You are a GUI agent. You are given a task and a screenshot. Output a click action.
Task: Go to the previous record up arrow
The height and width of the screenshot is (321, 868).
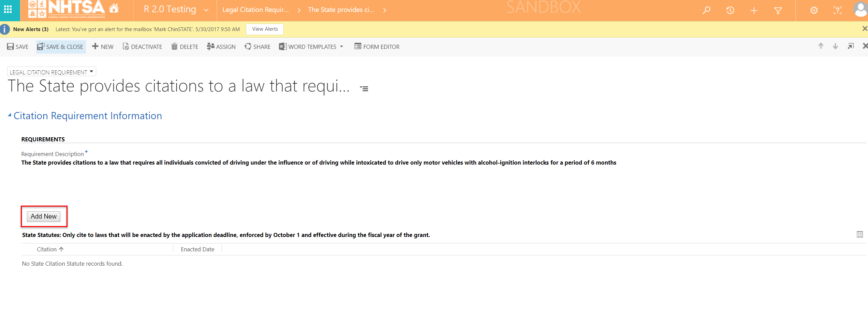coord(821,46)
